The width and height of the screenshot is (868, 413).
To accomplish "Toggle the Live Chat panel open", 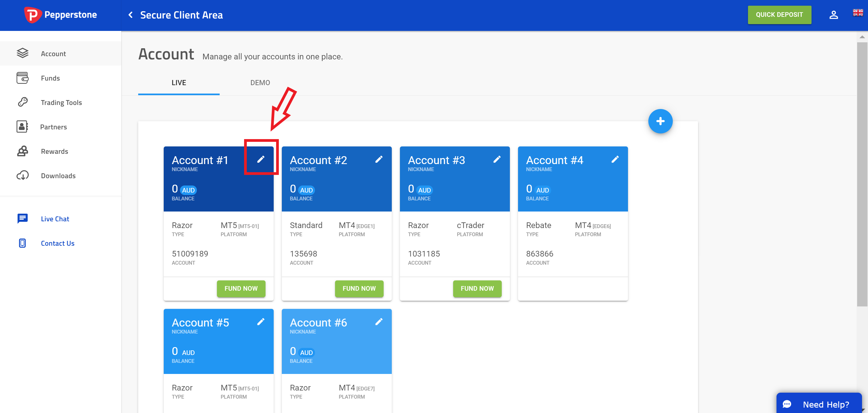I will [x=55, y=218].
